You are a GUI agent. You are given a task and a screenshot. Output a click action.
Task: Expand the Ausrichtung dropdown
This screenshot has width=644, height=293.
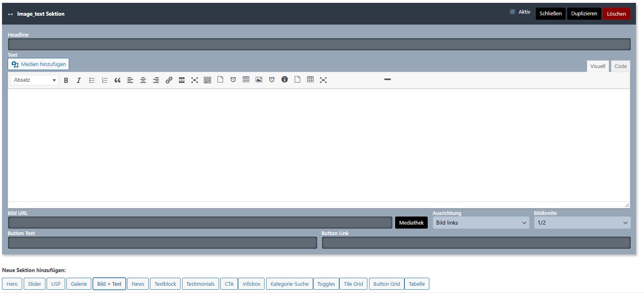tap(481, 223)
